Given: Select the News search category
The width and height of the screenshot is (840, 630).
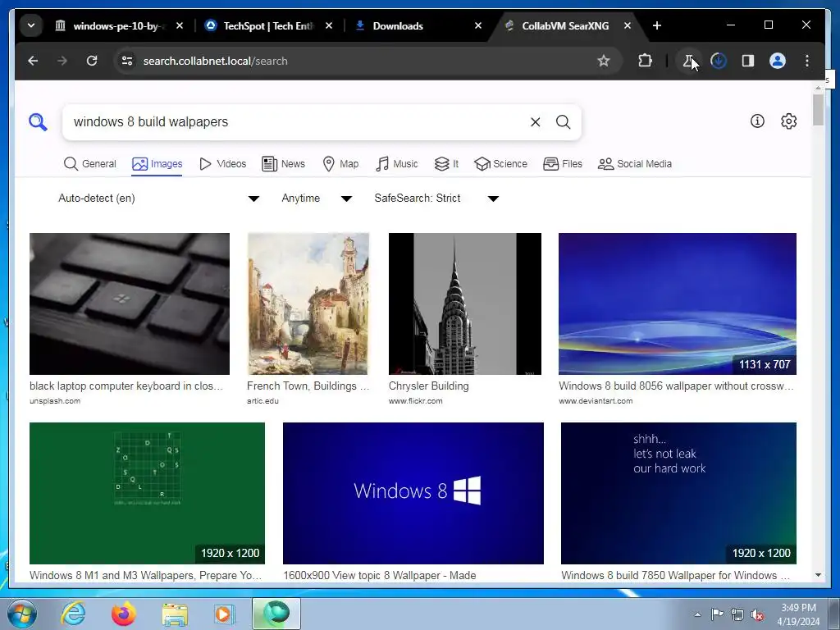Looking at the screenshot, I should point(283,164).
